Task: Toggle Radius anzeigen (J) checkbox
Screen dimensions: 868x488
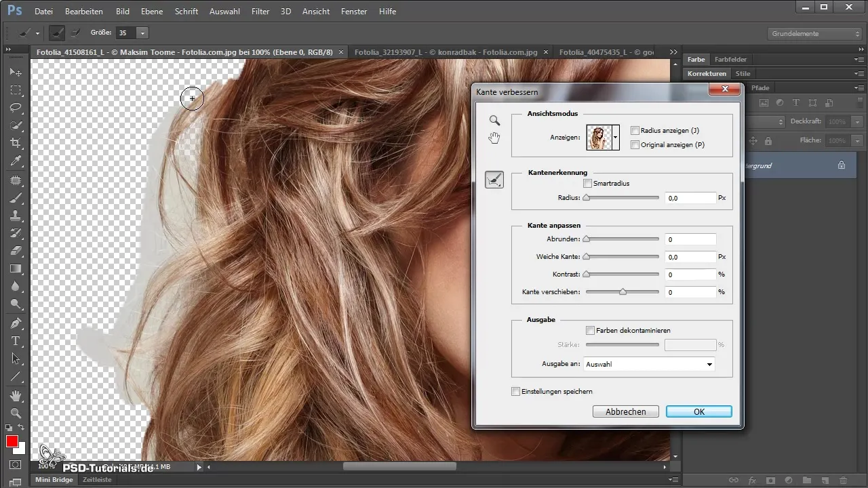Action: tap(635, 131)
